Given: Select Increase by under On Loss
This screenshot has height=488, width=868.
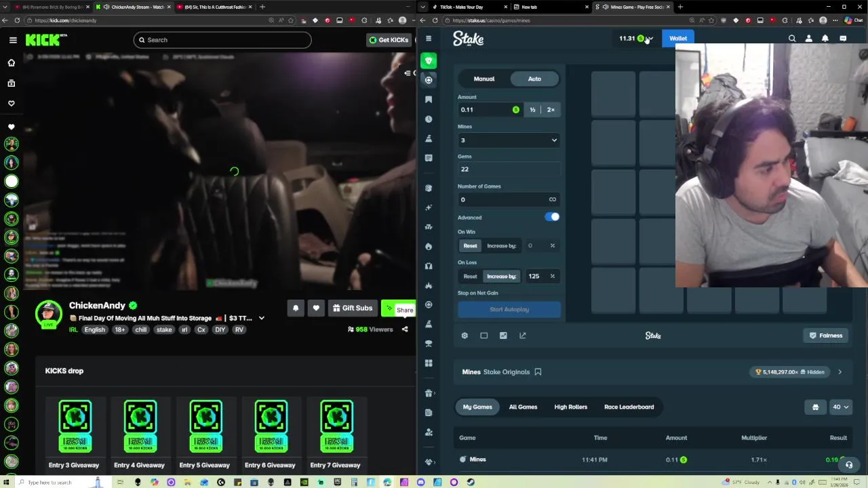Looking at the screenshot, I should [502, 277].
